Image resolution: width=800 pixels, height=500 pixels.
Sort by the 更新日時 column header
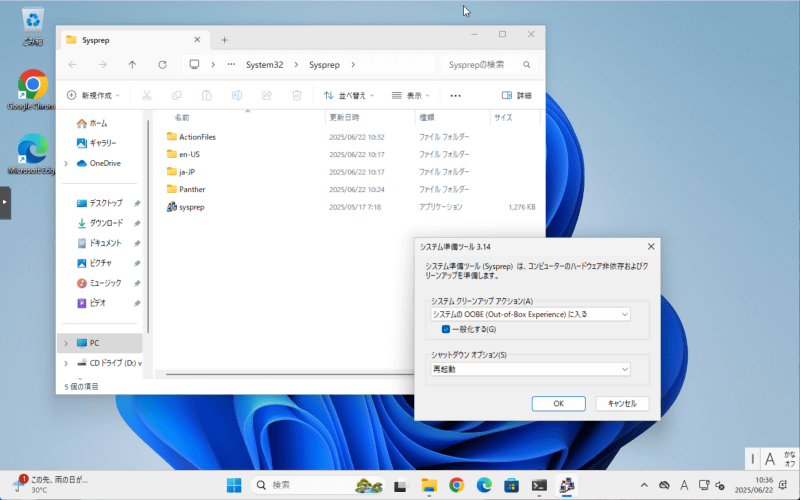pos(344,118)
